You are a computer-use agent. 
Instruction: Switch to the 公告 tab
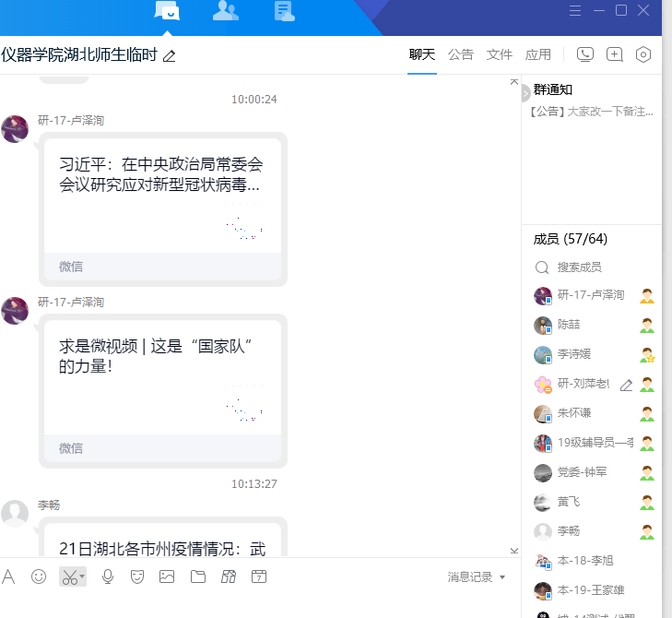pos(461,54)
